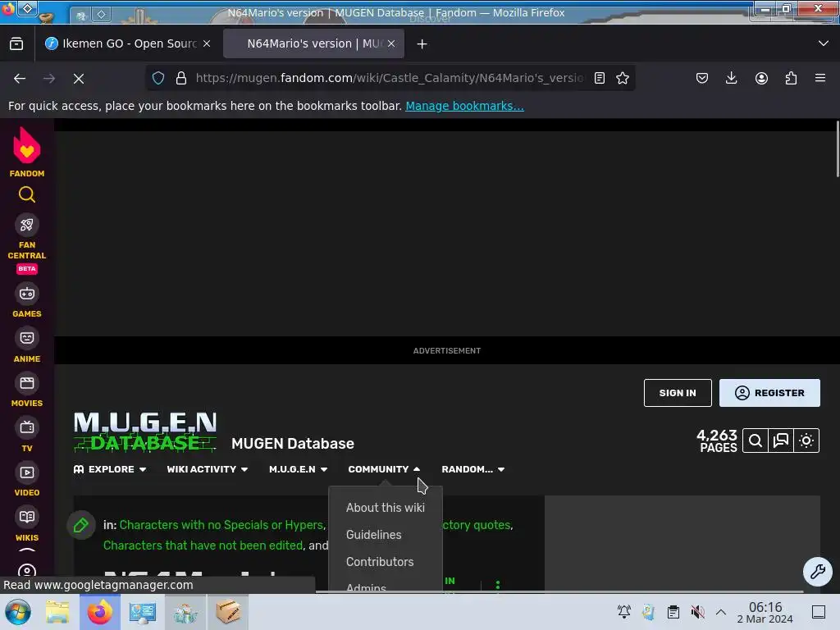This screenshot has height=630, width=840.
Task: Open the package box taskbar application
Action: tap(228, 612)
